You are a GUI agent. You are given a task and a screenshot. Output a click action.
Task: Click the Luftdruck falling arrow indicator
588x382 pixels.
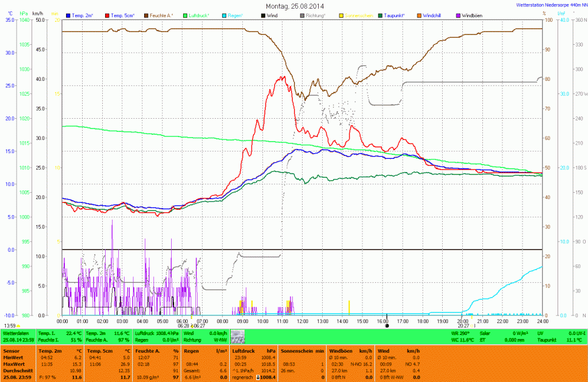pos(258,377)
